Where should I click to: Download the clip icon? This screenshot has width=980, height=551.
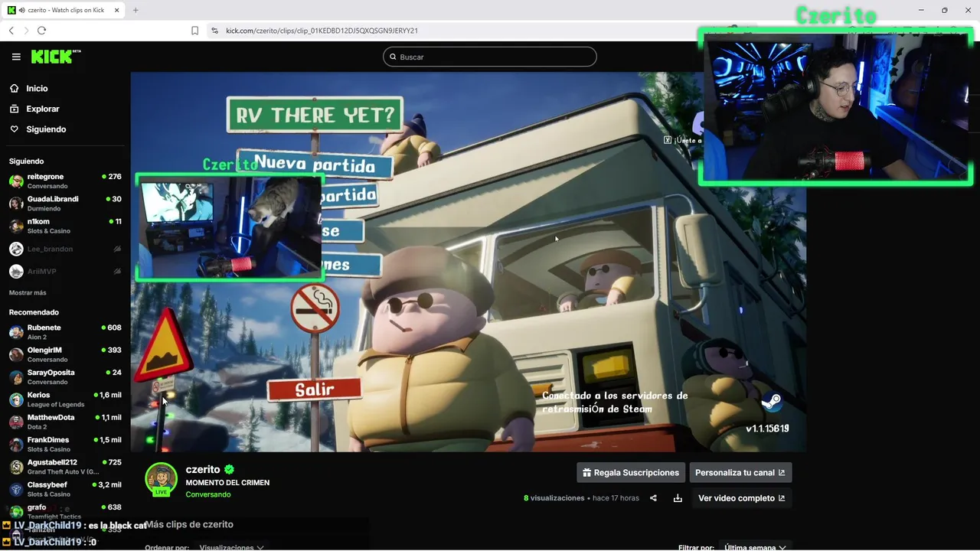tap(678, 498)
